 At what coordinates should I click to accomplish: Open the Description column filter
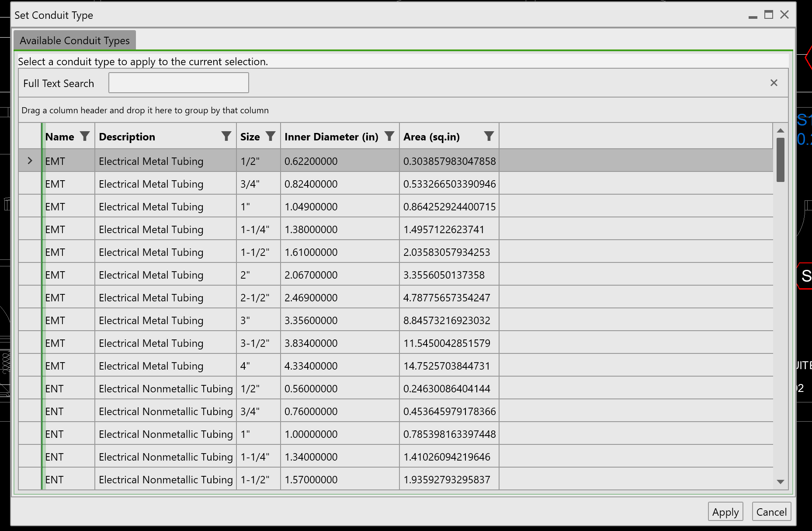[226, 136]
